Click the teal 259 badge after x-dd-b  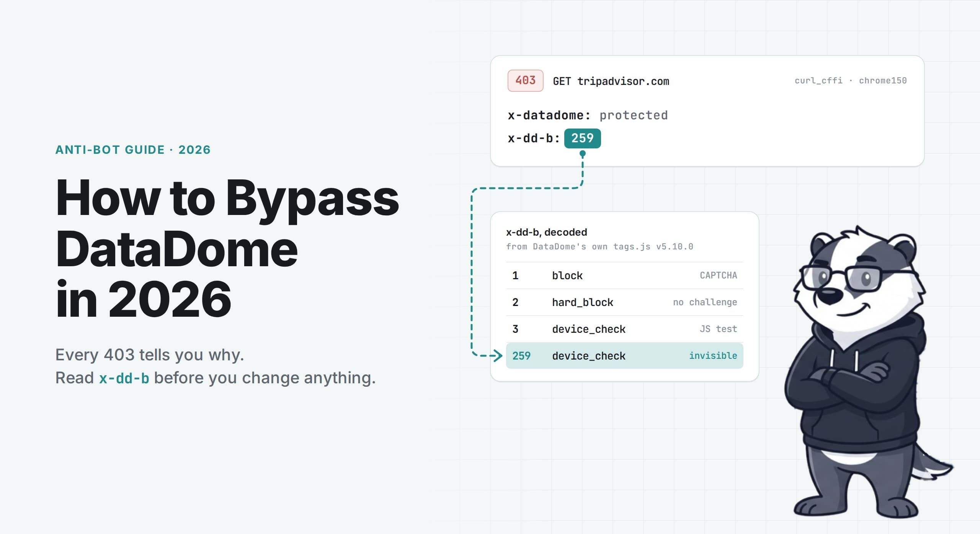582,138
